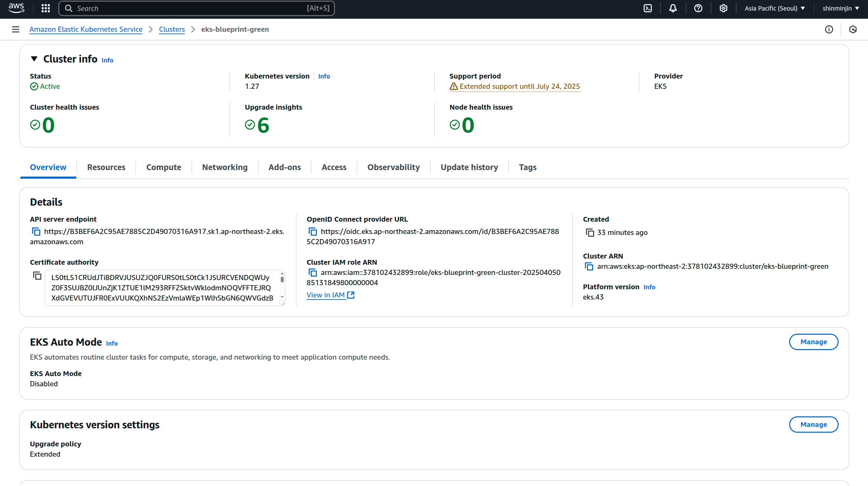Open the info panel circle icon
The image size is (868, 486).
[x=829, y=29]
